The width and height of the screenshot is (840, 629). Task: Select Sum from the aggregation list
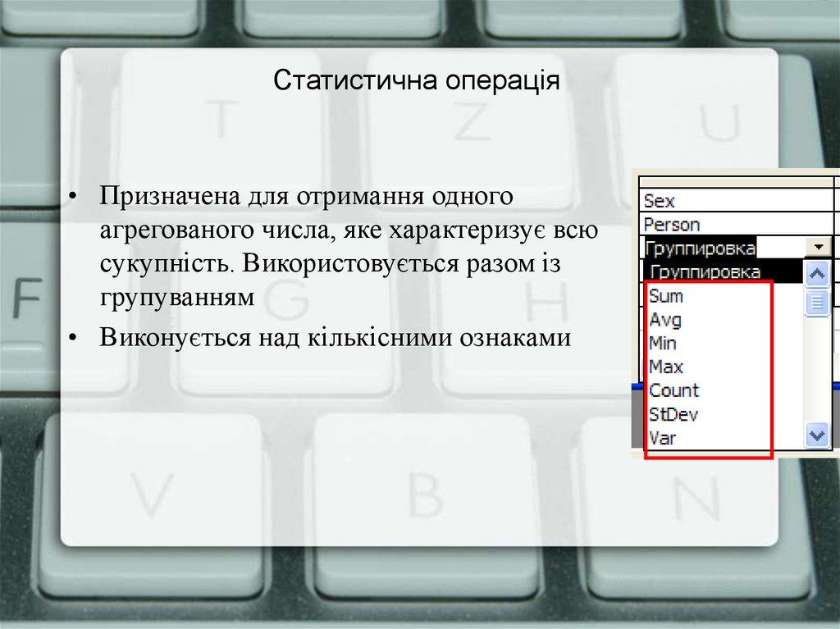click(666, 296)
